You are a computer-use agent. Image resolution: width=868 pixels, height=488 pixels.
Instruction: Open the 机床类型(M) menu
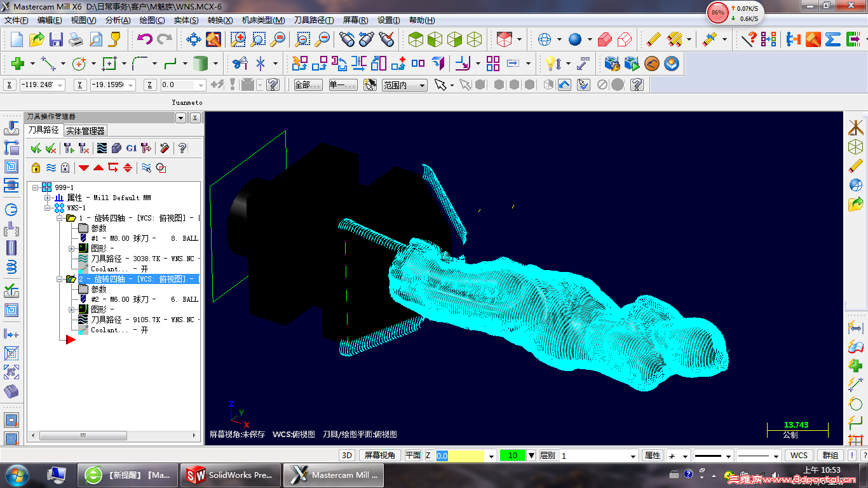[x=263, y=20]
